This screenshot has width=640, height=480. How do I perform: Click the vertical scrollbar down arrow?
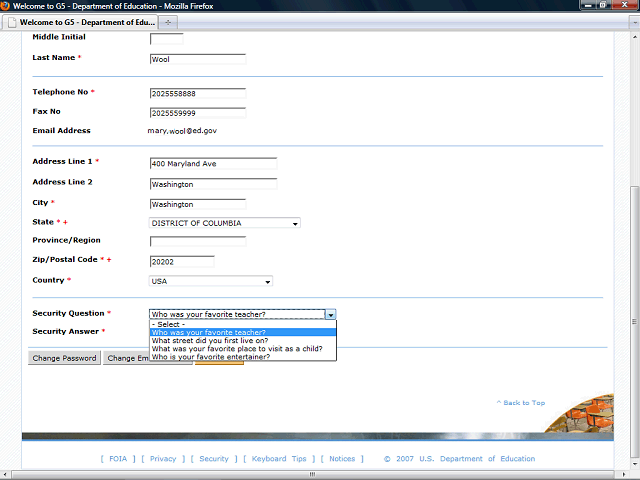[635, 464]
